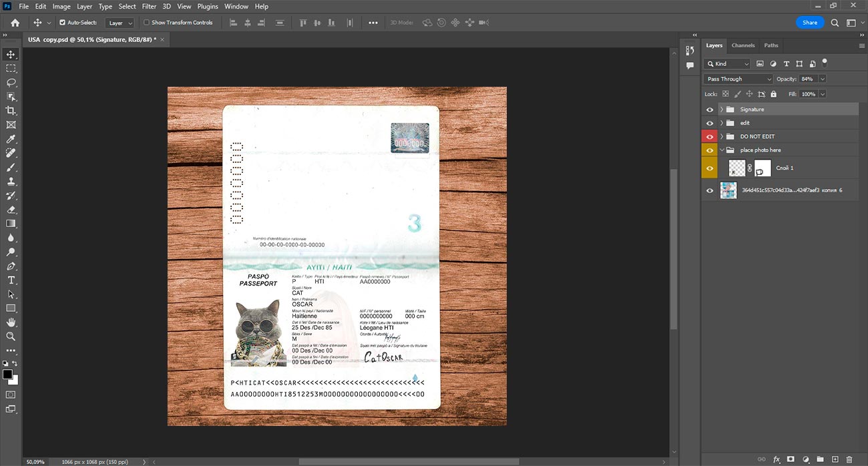Select the Object Selection tool
The image size is (868, 466).
click(x=11, y=97)
